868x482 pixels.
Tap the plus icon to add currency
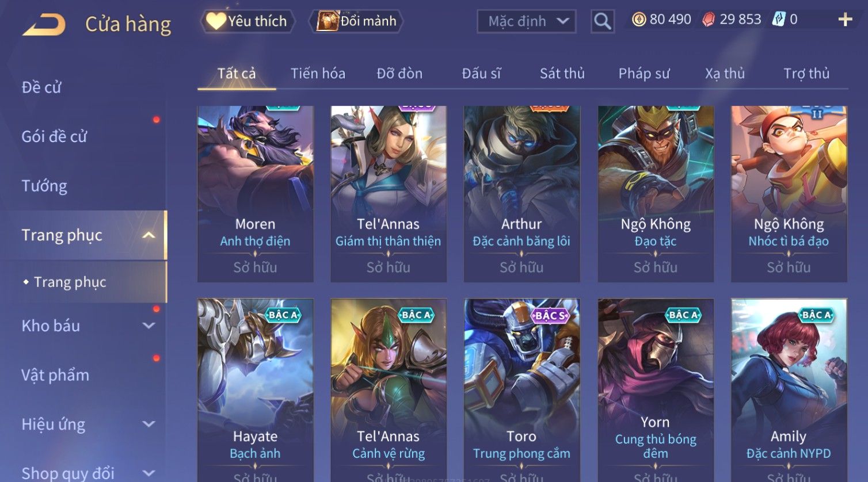coord(845,20)
